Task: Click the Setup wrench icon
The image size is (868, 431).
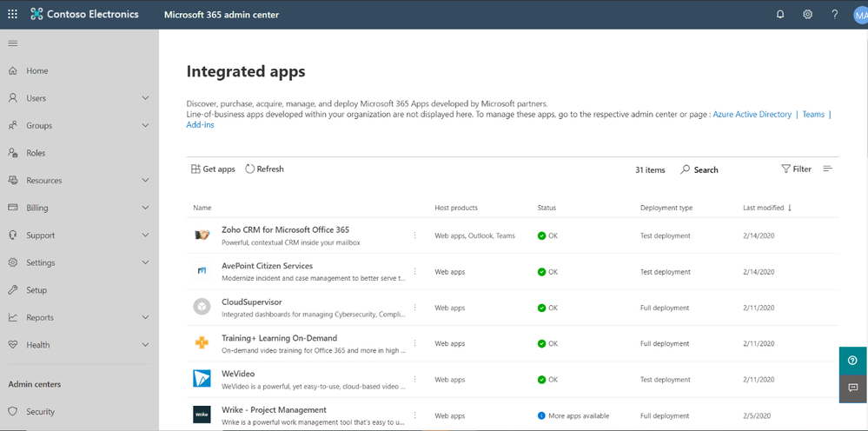Action: [x=13, y=290]
